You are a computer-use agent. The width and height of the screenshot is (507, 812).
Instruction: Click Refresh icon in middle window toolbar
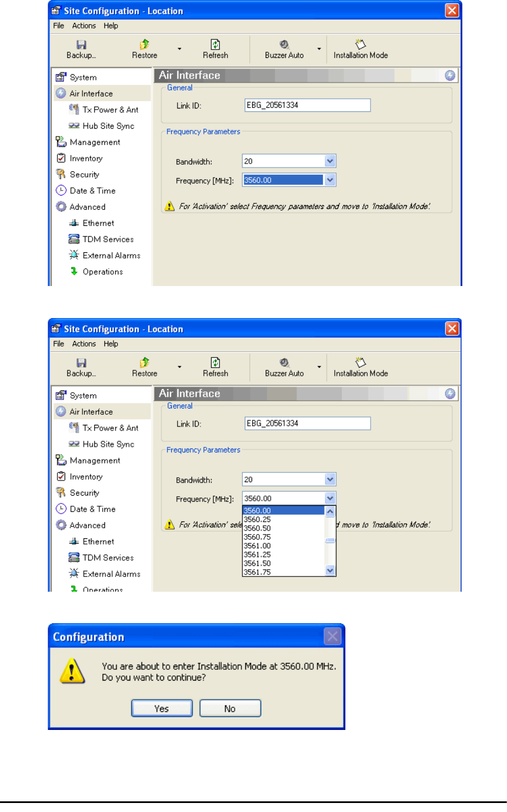point(215,362)
